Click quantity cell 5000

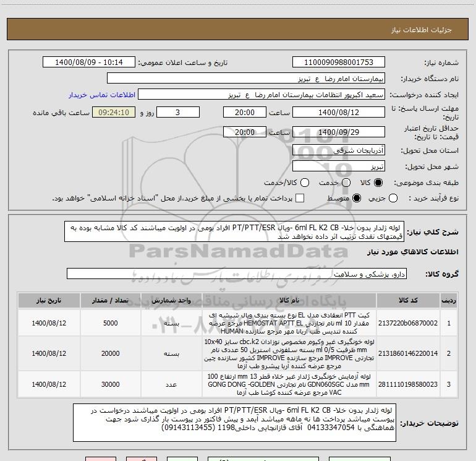tap(111, 323)
